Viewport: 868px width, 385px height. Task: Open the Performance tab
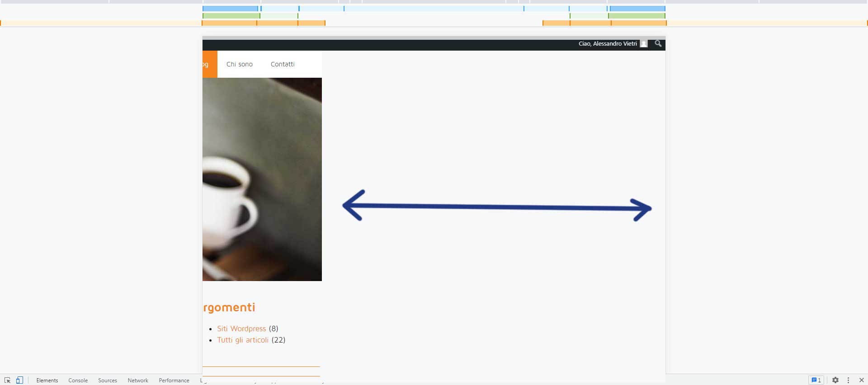[x=174, y=380]
